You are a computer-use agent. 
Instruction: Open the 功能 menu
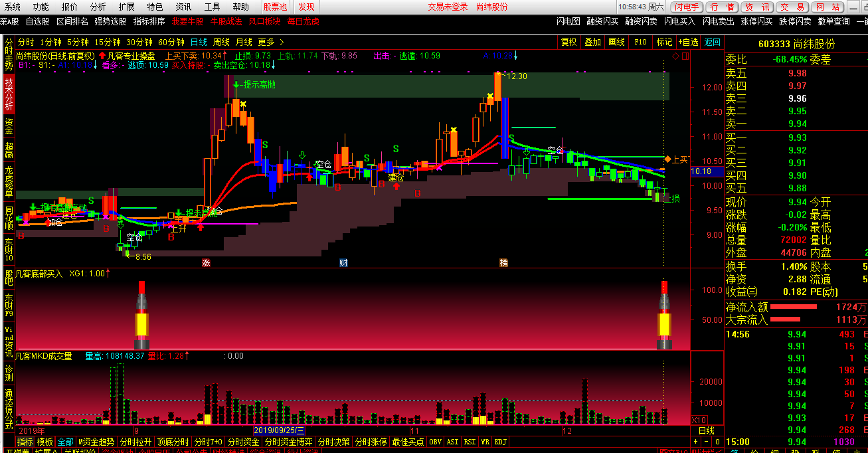pyautogui.click(x=41, y=7)
